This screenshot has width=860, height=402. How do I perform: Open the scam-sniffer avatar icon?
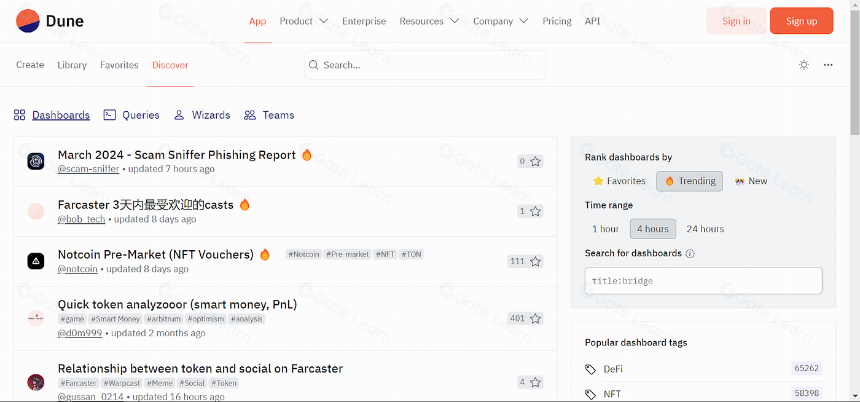coord(36,161)
